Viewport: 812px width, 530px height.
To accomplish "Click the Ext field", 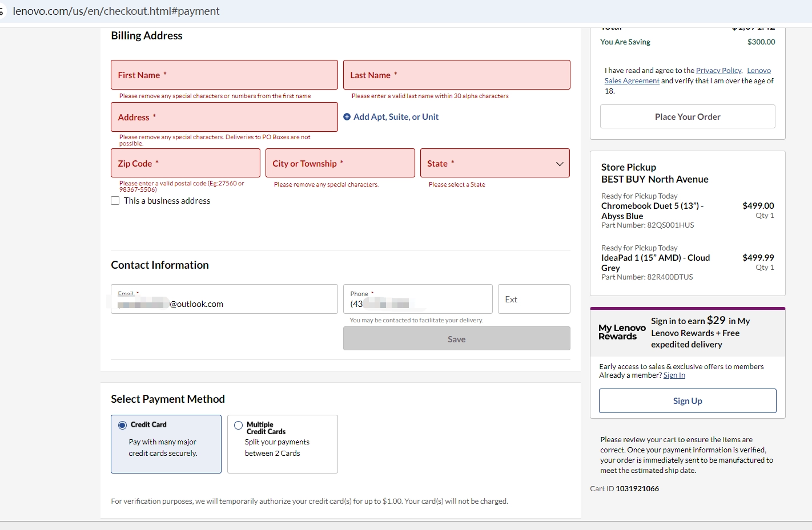I will point(534,299).
